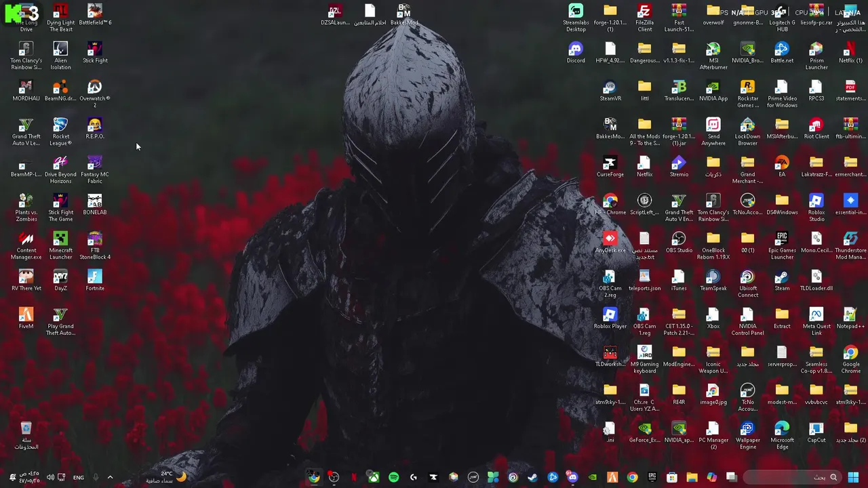The height and width of the screenshot is (488, 868).
Task: Open File Explorer from the taskbar
Action: point(692,477)
